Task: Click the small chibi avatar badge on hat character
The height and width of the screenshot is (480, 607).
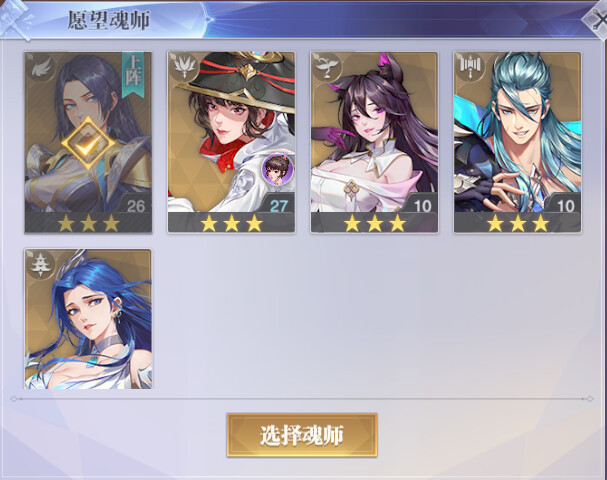Action: pos(278,169)
